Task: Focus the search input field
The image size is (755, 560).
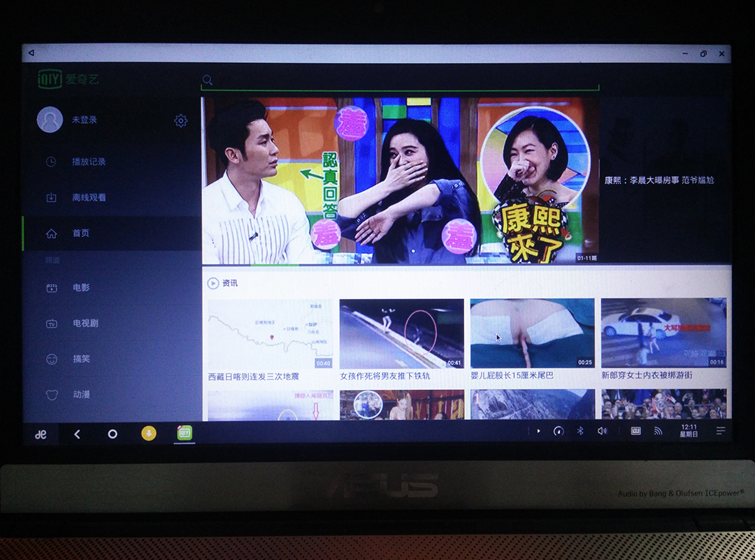Action: click(400, 80)
